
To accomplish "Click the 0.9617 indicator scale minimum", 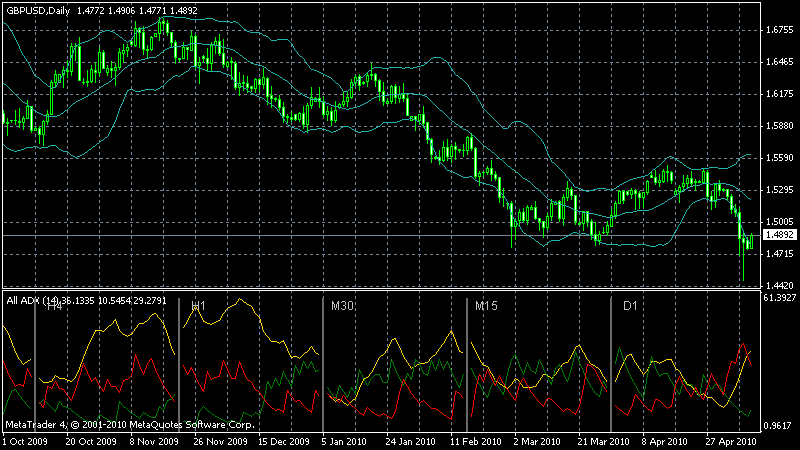I will point(780,425).
